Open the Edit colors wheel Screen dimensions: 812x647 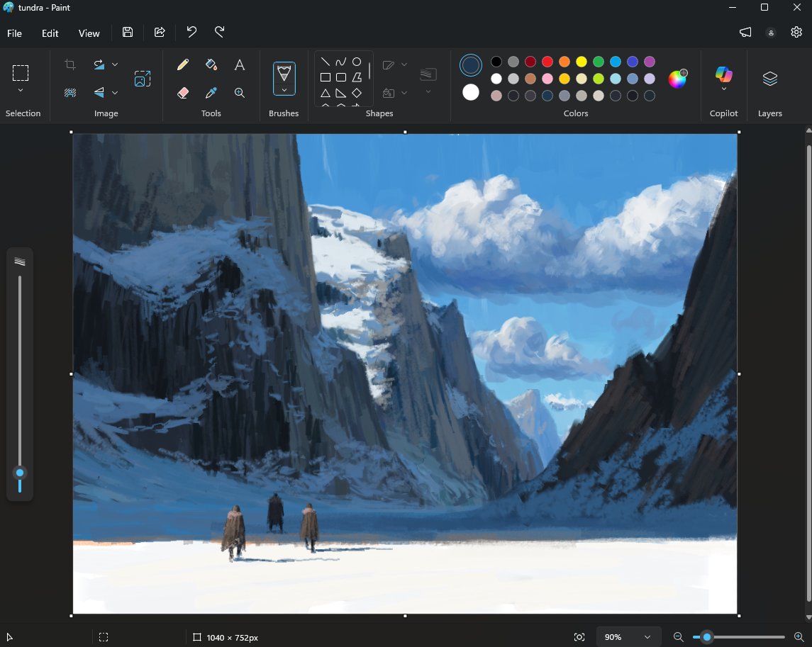click(677, 79)
